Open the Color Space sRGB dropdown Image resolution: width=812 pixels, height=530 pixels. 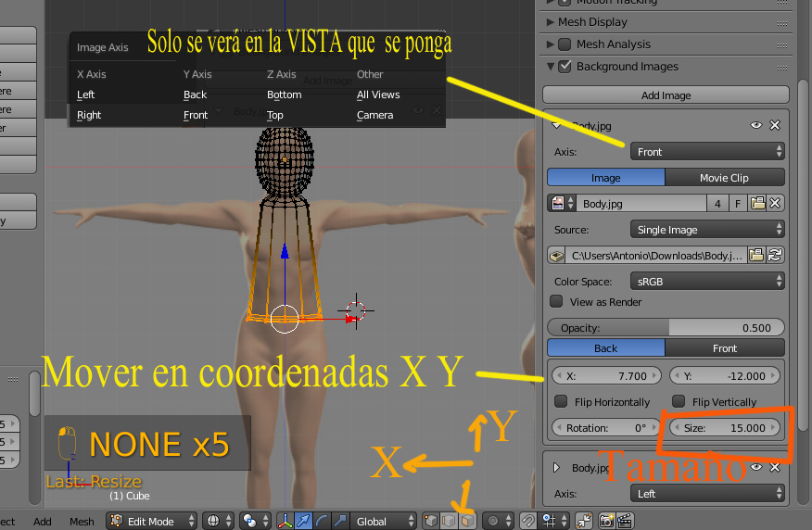tap(707, 281)
